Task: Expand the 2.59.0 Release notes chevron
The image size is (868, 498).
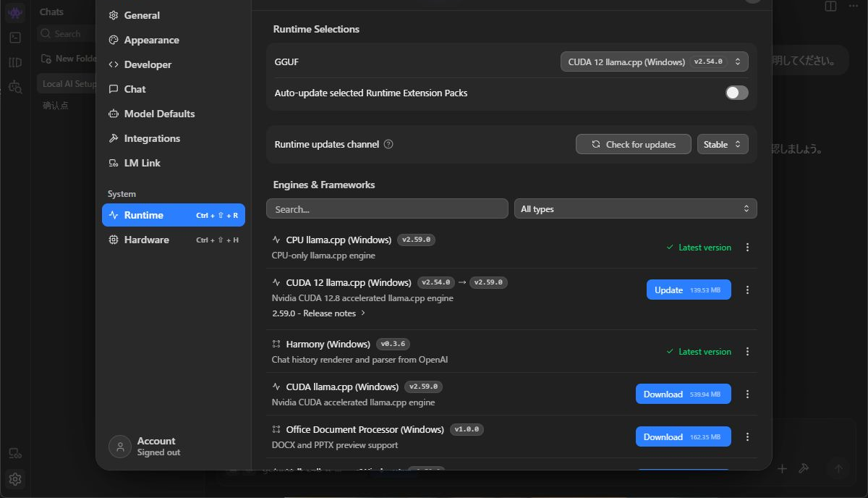Action: 363,313
